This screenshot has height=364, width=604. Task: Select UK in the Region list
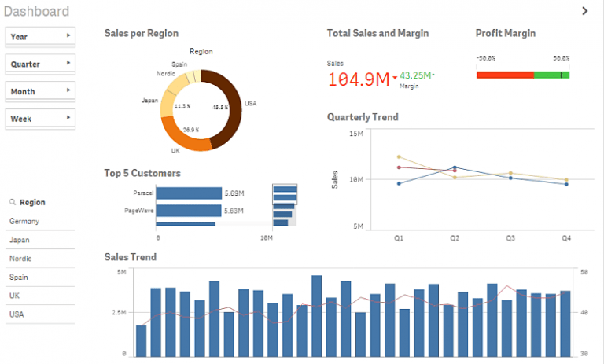pos(40,296)
